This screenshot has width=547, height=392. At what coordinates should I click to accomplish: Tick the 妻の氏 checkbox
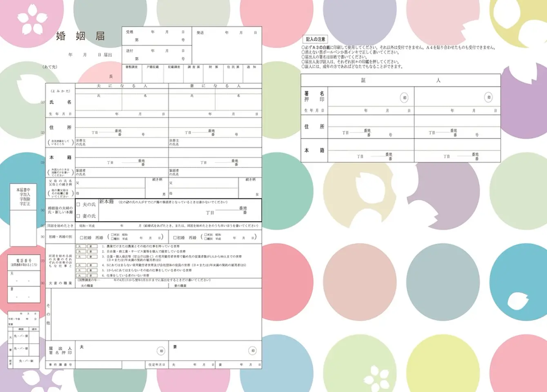click(x=78, y=216)
